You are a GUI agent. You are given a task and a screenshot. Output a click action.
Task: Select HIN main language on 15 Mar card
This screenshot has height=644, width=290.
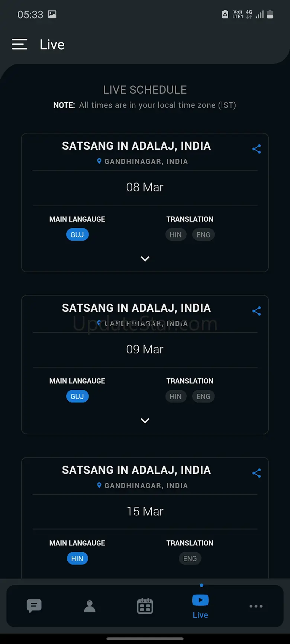pyautogui.click(x=77, y=559)
